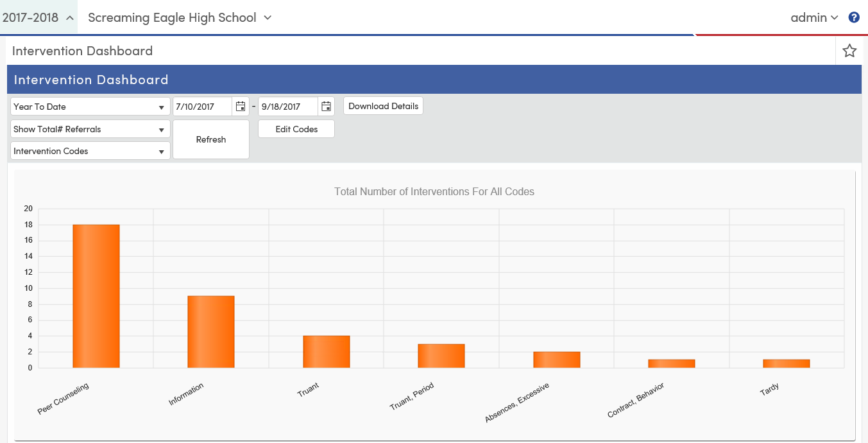Image resolution: width=868 pixels, height=443 pixels.
Task: Click the Tardy bar in the chart
Action: click(x=787, y=363)
